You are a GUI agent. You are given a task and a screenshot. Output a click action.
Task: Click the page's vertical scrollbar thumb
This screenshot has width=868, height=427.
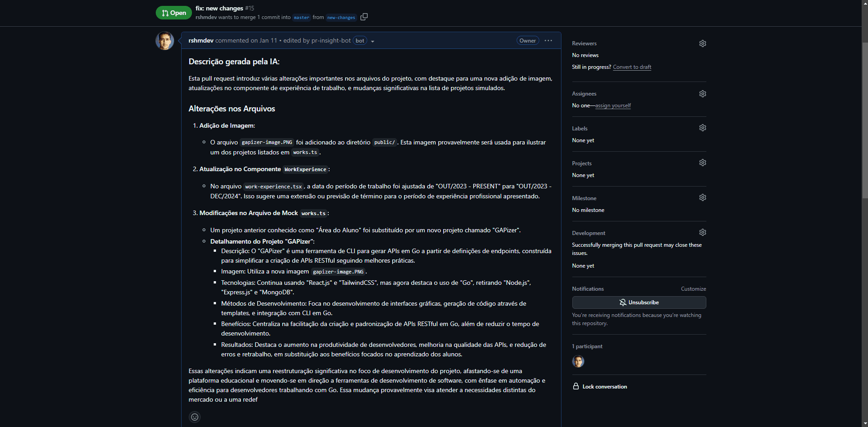[x=865, y=120]
